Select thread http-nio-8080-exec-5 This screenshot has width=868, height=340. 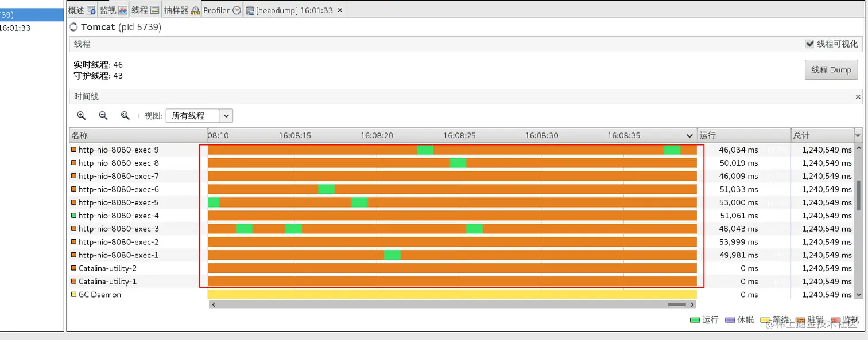[118, 202]
